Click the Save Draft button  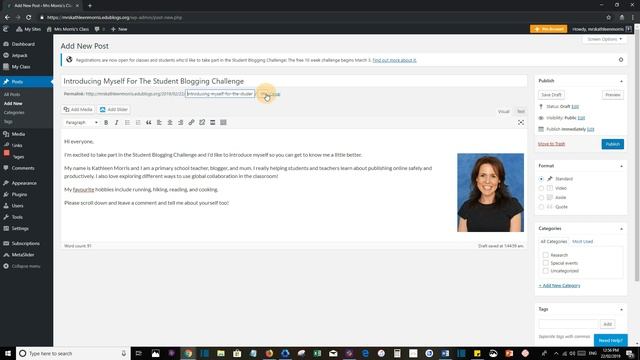551,95
